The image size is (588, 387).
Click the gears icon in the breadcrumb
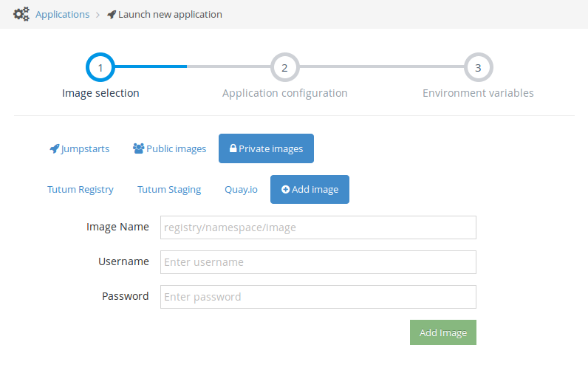(21, 14)
